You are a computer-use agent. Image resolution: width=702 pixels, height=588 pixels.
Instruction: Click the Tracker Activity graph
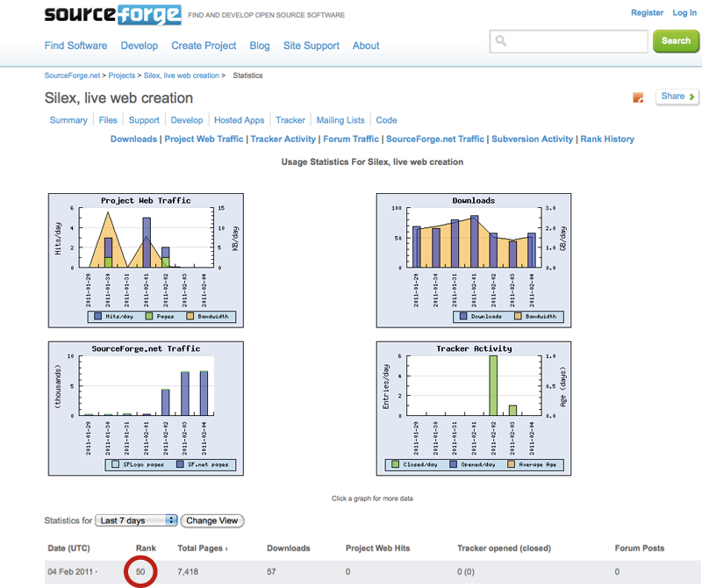pyautogui.click(x=474, y=408)
